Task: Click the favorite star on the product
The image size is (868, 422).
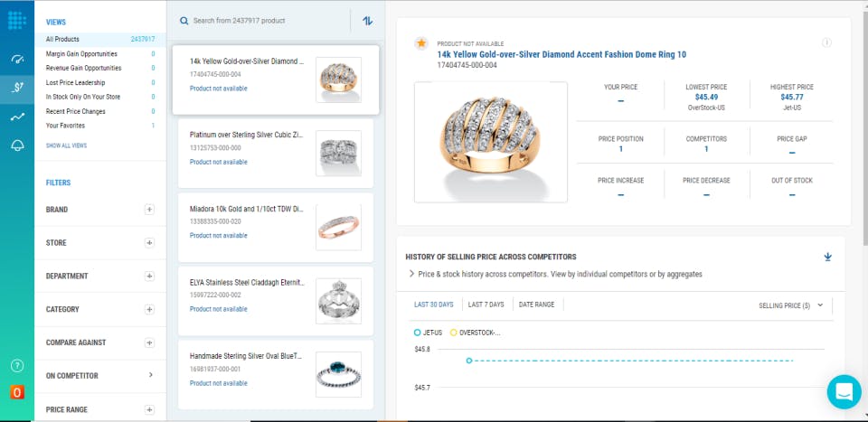Action: 420,42
